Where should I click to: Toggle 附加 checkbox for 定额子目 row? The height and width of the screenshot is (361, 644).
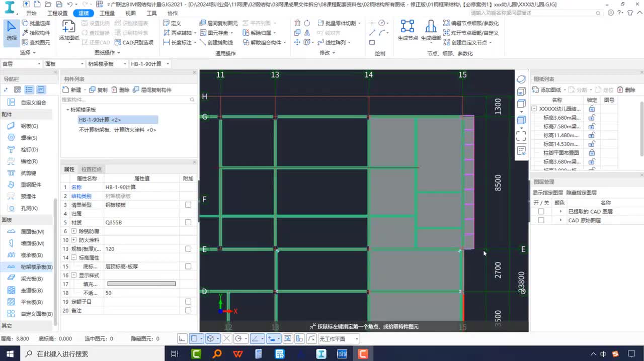tap(188, 302)
